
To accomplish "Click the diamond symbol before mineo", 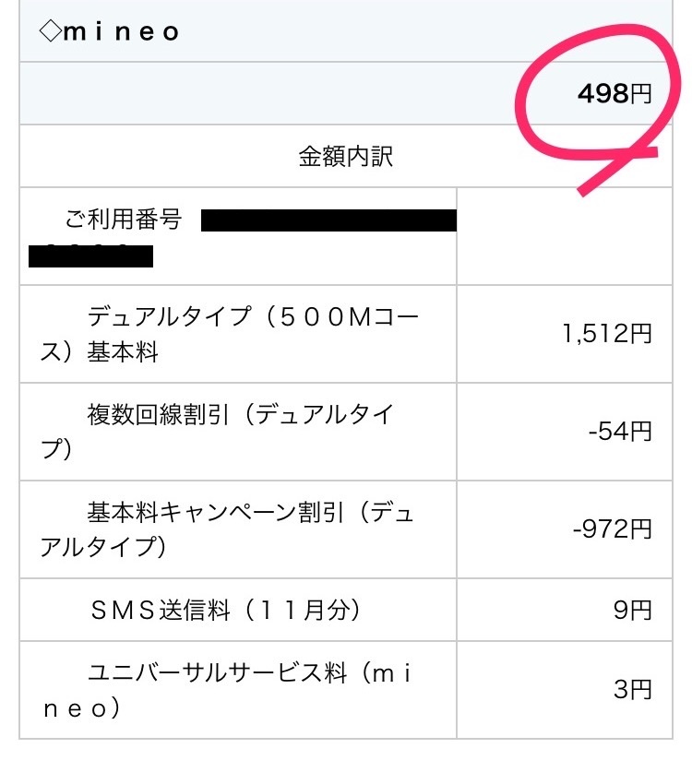I will tap(49, 31).
